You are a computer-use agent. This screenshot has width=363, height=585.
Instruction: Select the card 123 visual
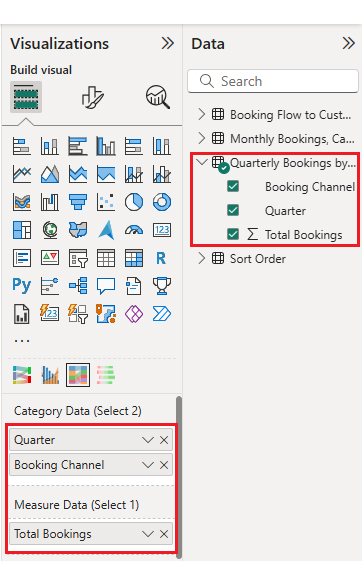click(162, 230)
